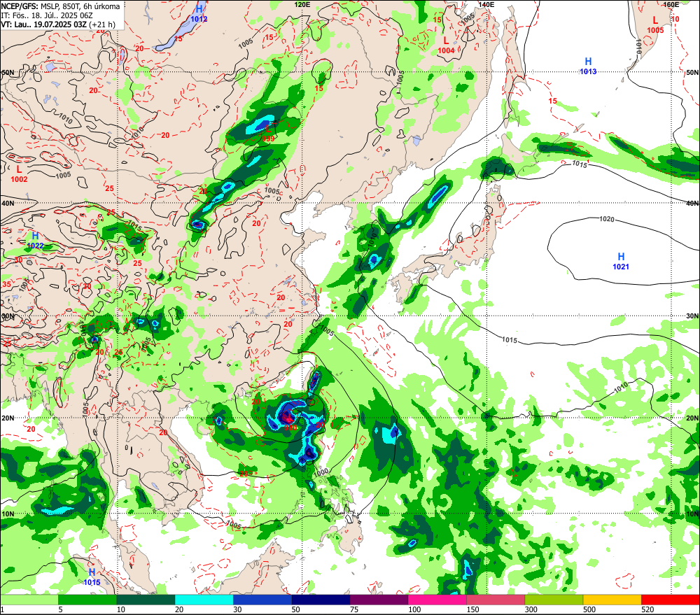Select the cyan 20–30 legend swatch

(204, 600)
